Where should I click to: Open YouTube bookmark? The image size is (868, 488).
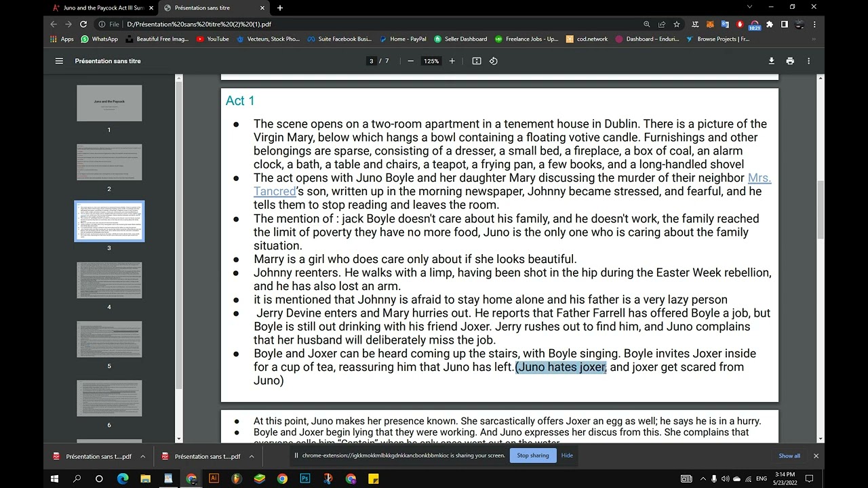(x=213, y=39)
